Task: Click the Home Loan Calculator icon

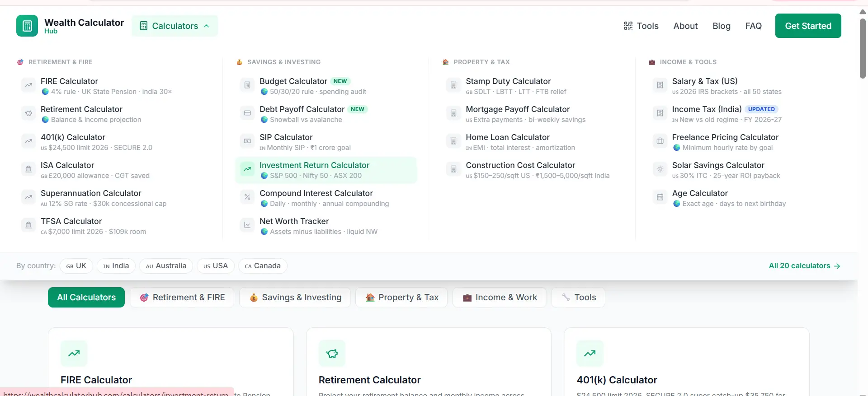Action: click(453, 141)
